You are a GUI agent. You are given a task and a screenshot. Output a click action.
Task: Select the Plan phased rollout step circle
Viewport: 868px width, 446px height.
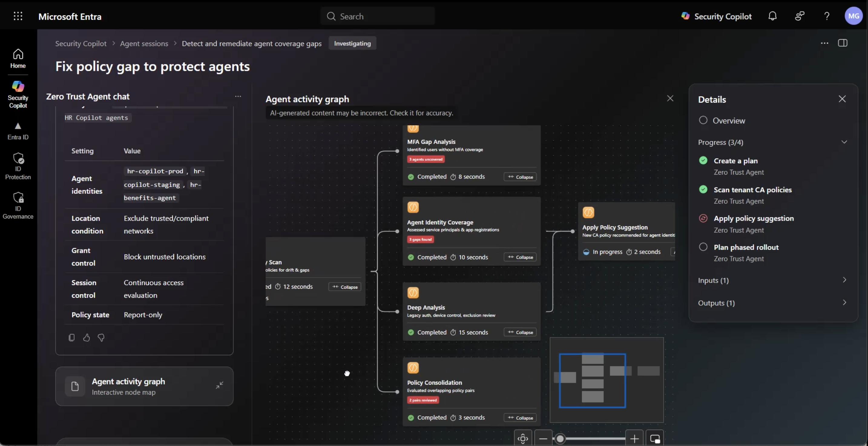703,247
